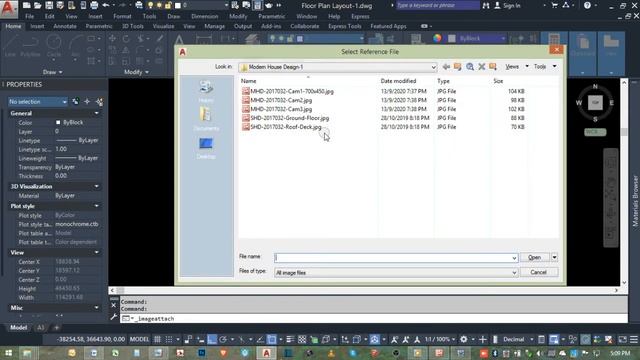Toggle lineweight display in status bar
This screenshot has height=360, width=640.
click(290, 339)
